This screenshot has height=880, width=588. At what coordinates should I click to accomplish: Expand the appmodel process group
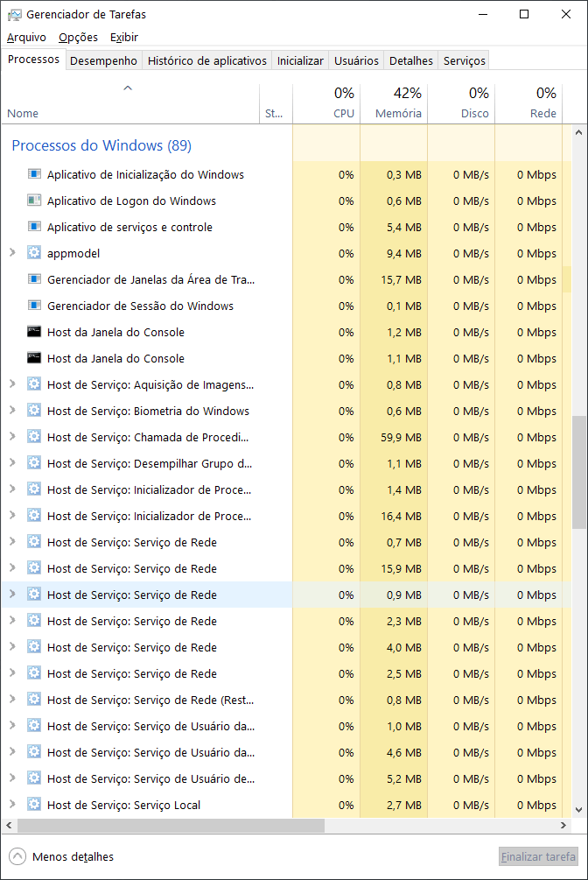[12, 252]
